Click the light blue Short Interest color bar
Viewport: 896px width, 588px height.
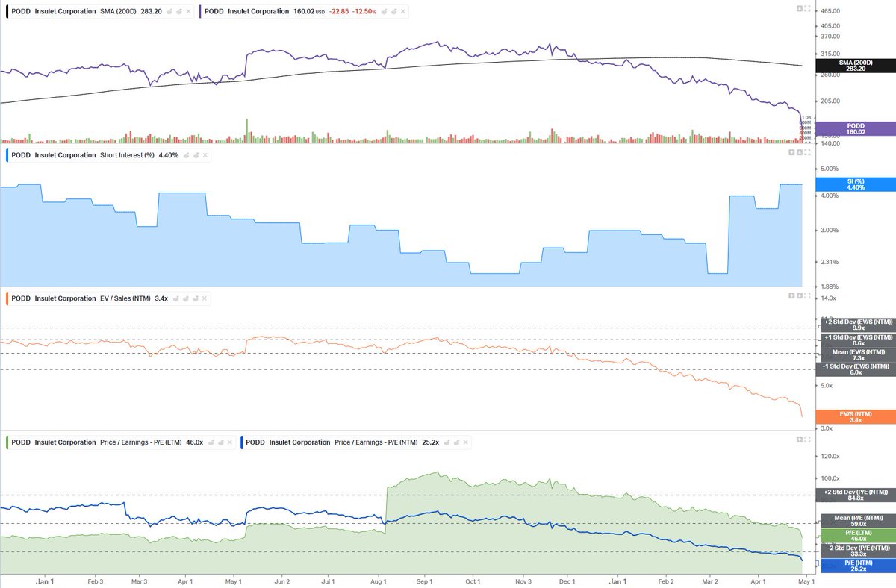(x=7, y=155)
